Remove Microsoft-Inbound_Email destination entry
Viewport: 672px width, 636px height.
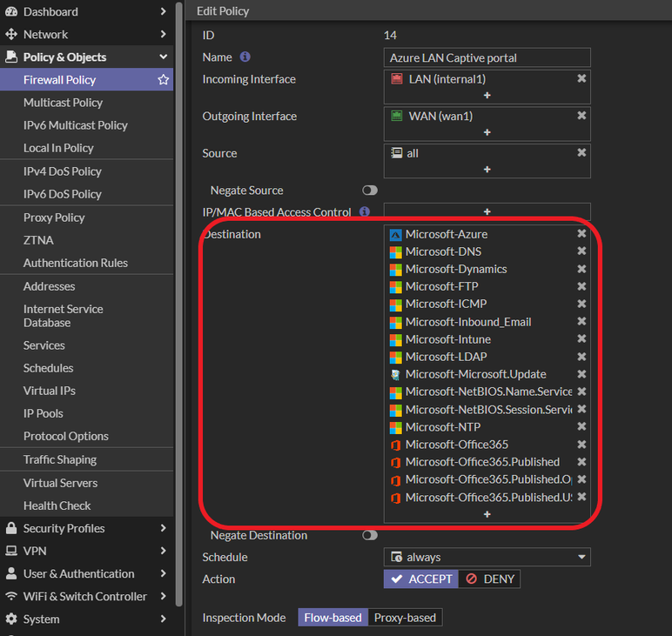point(581,321)
